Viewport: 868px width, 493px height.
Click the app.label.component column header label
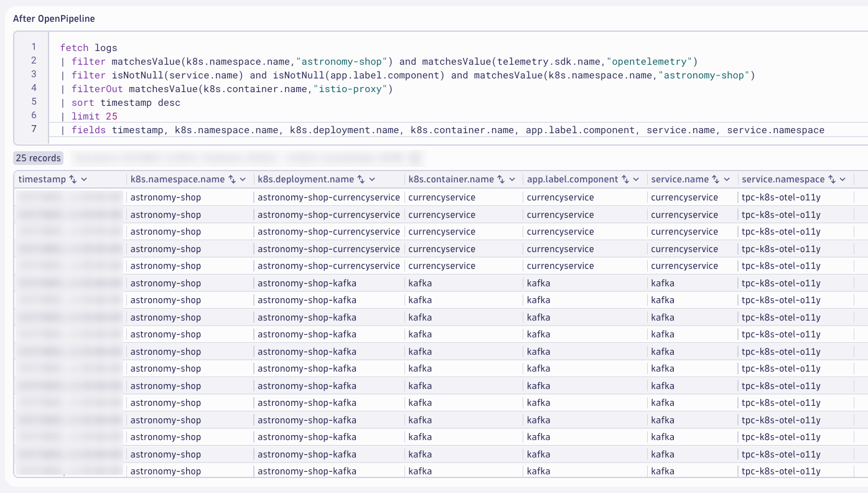point(572,179)
